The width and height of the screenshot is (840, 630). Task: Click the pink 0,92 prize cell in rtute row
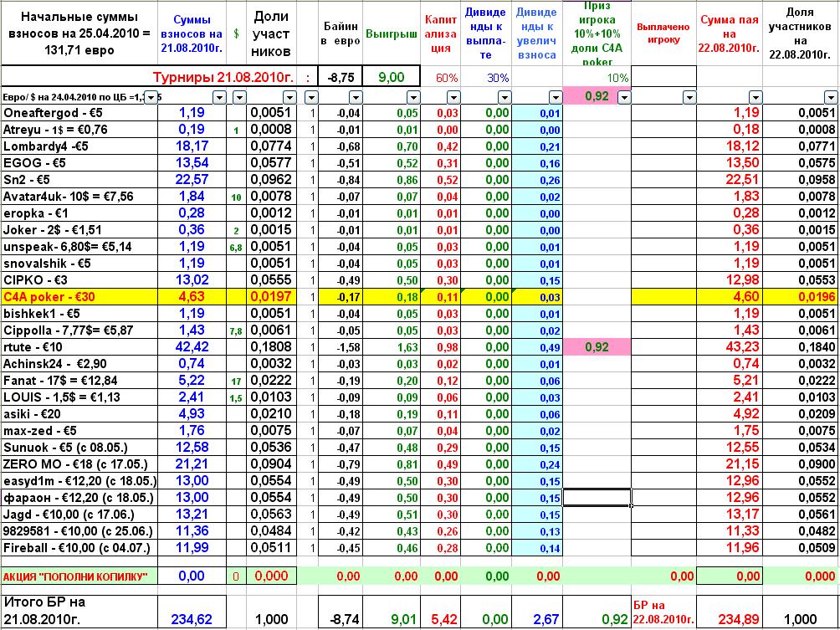pos(597,346)
